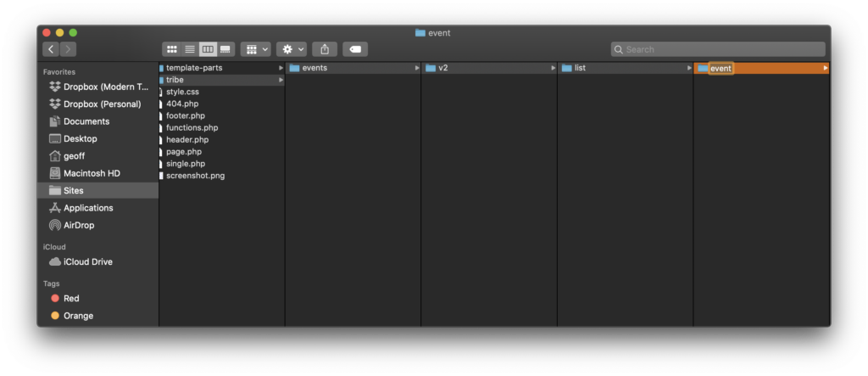Go back with the left arrow button
Viewport: 868px width, 376px height.
(51, 49)
